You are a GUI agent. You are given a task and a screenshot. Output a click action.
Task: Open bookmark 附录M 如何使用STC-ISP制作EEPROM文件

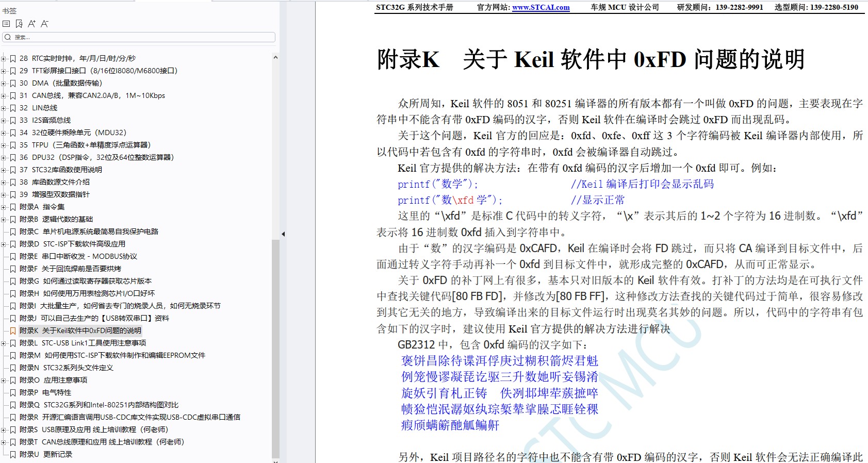(x=112, y=355)
